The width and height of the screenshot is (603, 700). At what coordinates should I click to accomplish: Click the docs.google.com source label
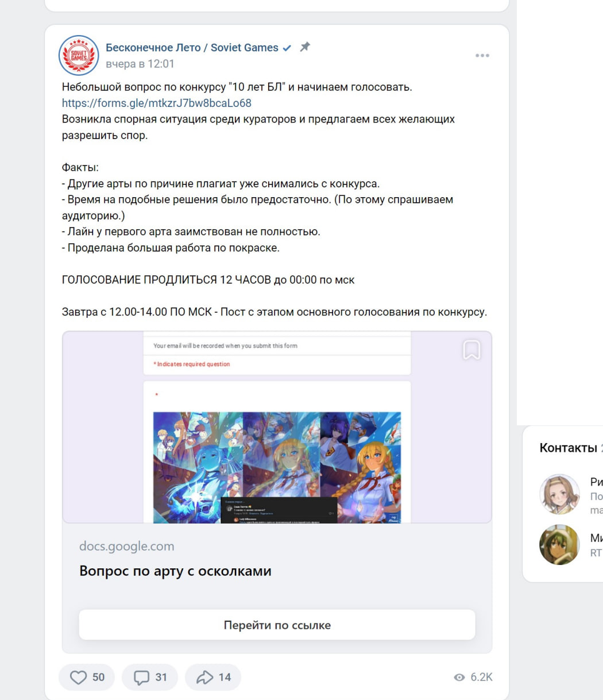[126, 547]
